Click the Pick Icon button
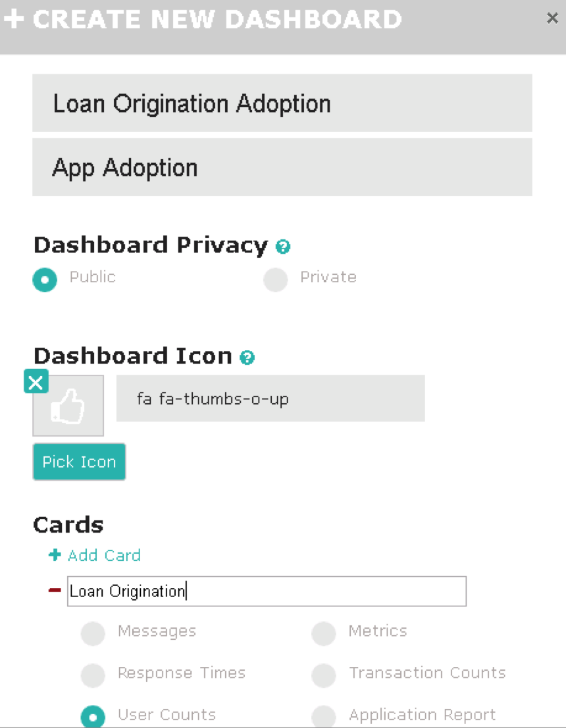Image resolution: width=566 pixels, height=728 pixels. pyautogui.click(x=79, y=462)
